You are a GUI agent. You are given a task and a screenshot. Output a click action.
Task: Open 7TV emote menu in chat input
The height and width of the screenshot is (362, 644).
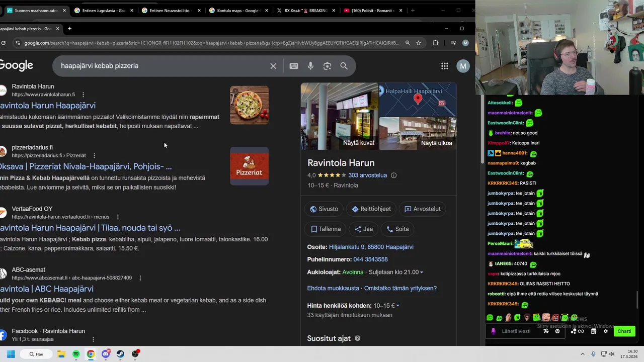[x=546, y=331]
